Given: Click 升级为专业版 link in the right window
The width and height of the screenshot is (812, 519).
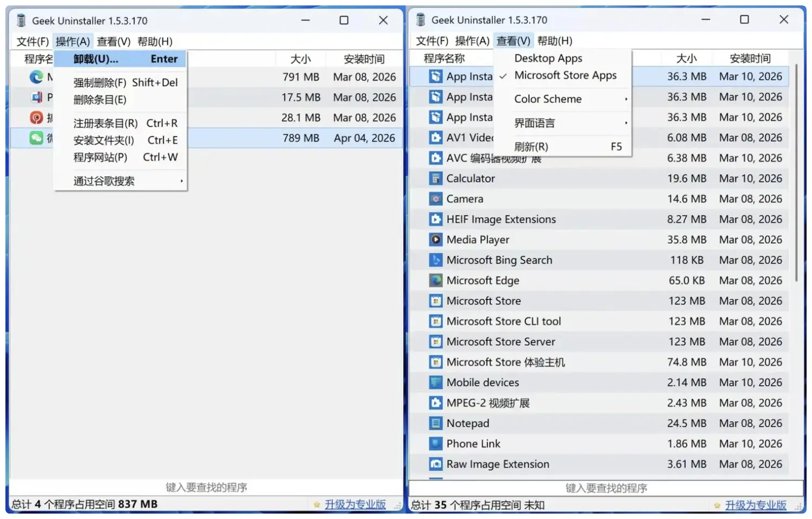Looking at the screenshot, I should [756, 505].
